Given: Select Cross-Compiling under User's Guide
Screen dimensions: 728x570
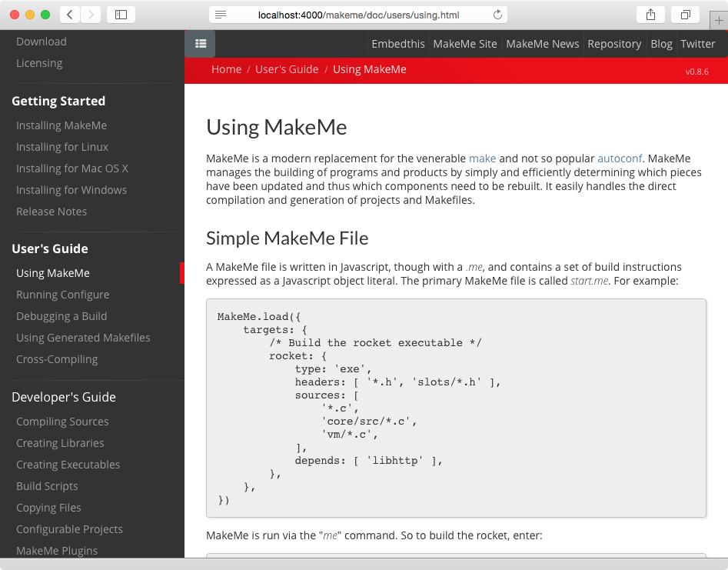Looking at the screenshot, I should tap(57, 358).
